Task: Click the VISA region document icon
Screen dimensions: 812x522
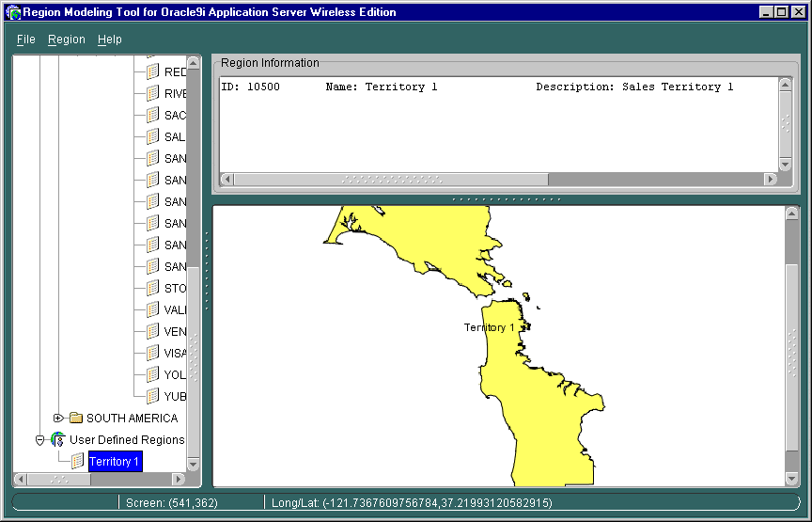Action: tap(153, 353)
